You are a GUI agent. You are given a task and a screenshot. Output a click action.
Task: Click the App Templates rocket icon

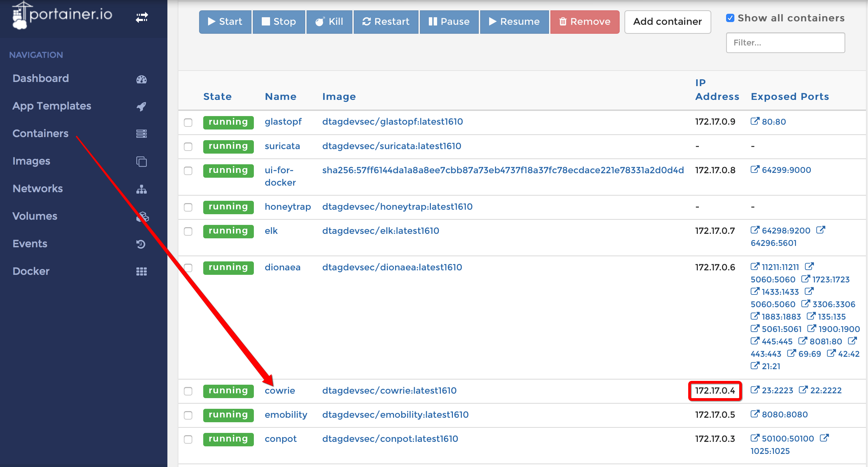coord(141,107)
